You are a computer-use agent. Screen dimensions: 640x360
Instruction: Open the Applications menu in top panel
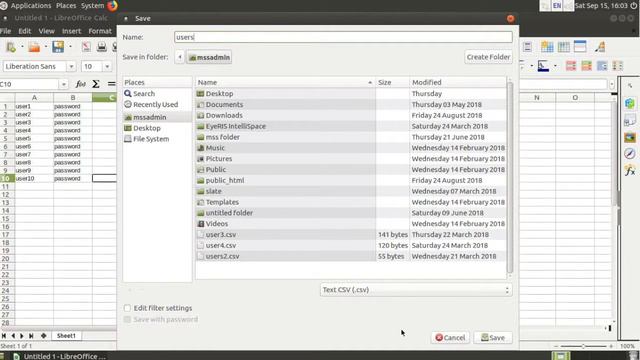pos(31,6)
